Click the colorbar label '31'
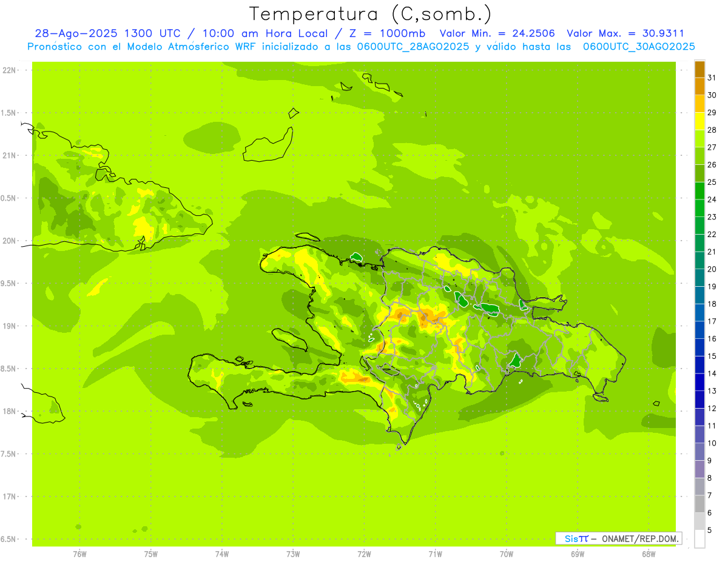 (x=712, y=78)
